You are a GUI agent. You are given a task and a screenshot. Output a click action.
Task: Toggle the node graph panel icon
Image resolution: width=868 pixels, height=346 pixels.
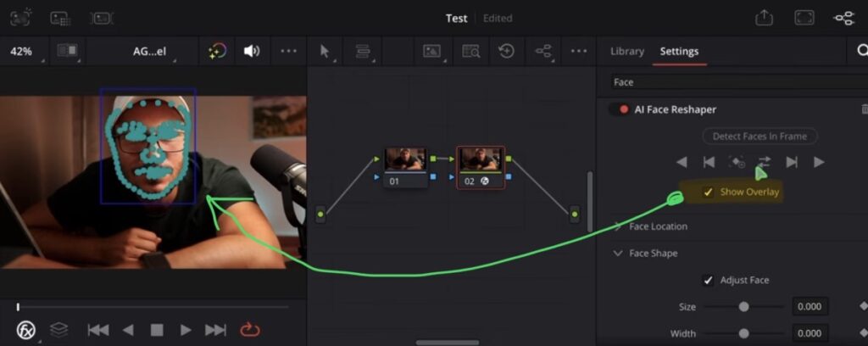point(844,19)
